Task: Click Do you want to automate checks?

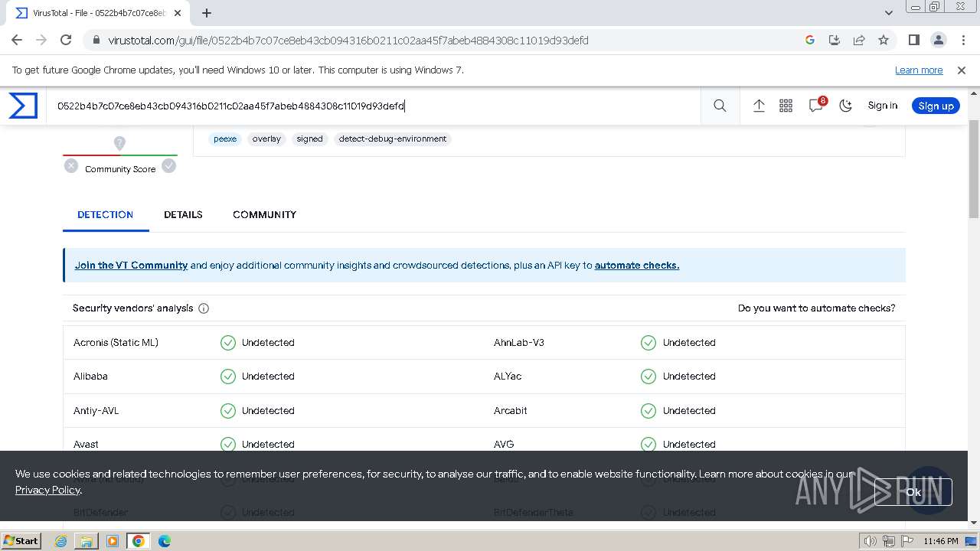Action: tap(816, 308)
